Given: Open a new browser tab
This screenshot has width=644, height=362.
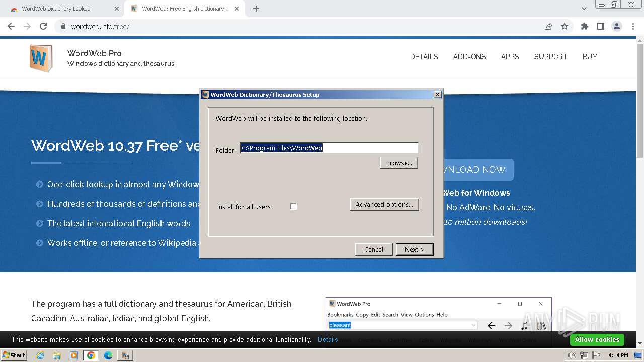Looking at the screenshot, I should [x=256, y=9].
